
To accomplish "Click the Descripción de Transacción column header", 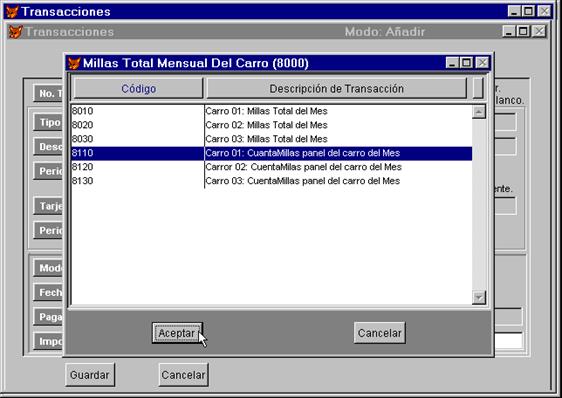I will point(337,89).
